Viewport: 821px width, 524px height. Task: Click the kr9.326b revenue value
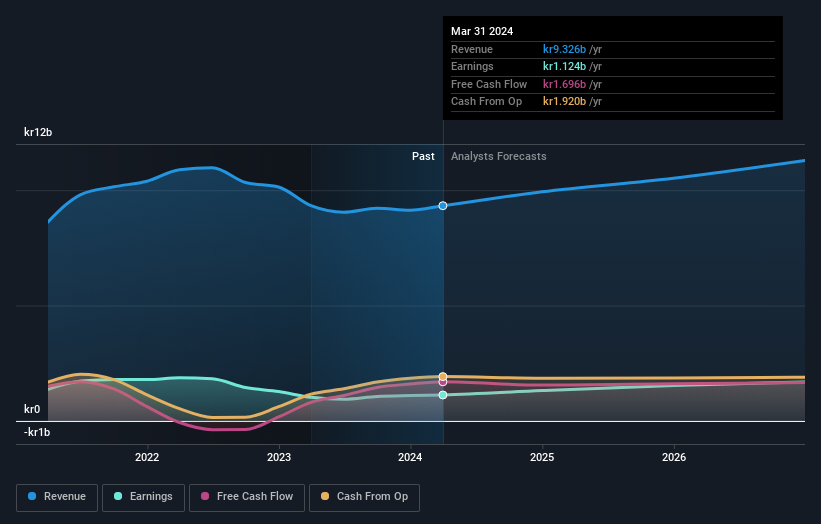pos(564,49)
